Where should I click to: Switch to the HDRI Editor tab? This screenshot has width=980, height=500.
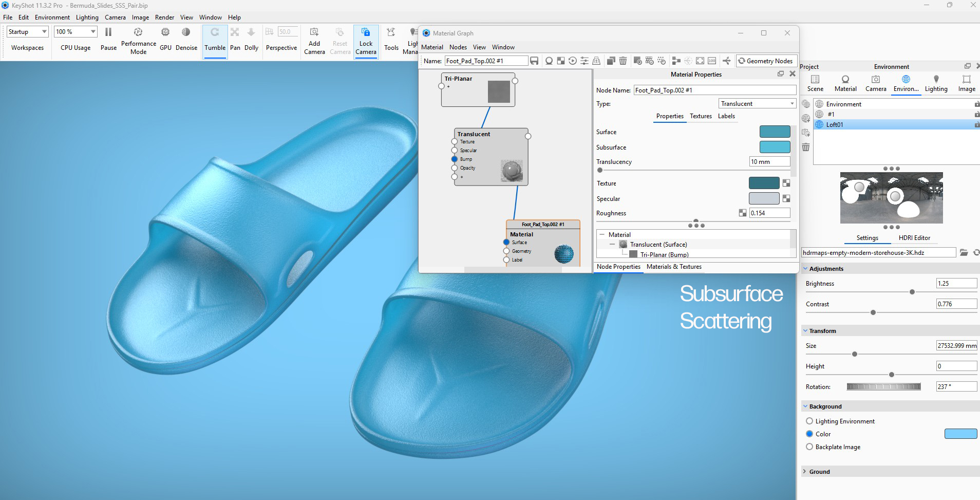[x=914, y=238]
